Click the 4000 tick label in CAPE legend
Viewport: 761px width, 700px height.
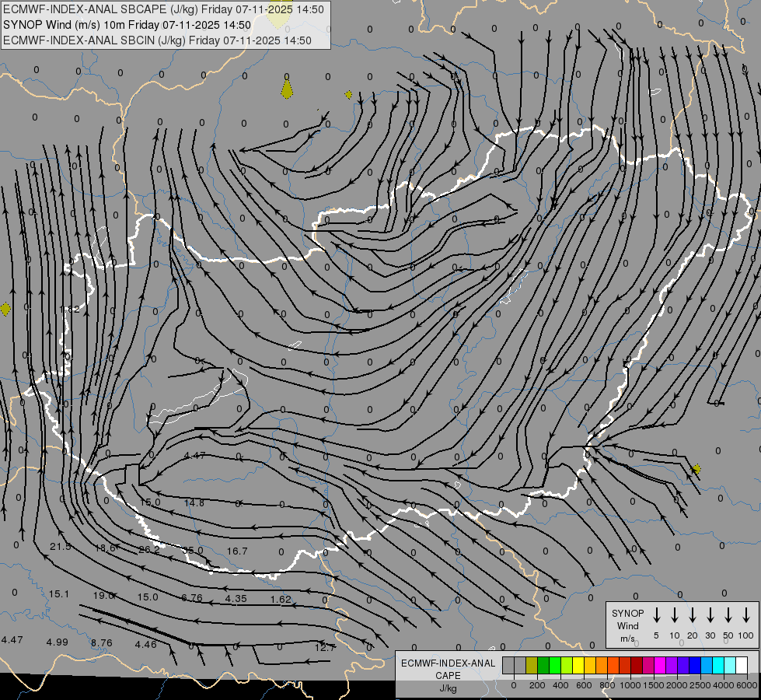point(723,685)
